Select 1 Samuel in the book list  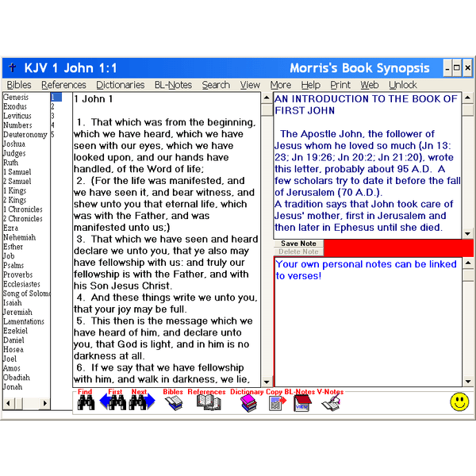17,172
